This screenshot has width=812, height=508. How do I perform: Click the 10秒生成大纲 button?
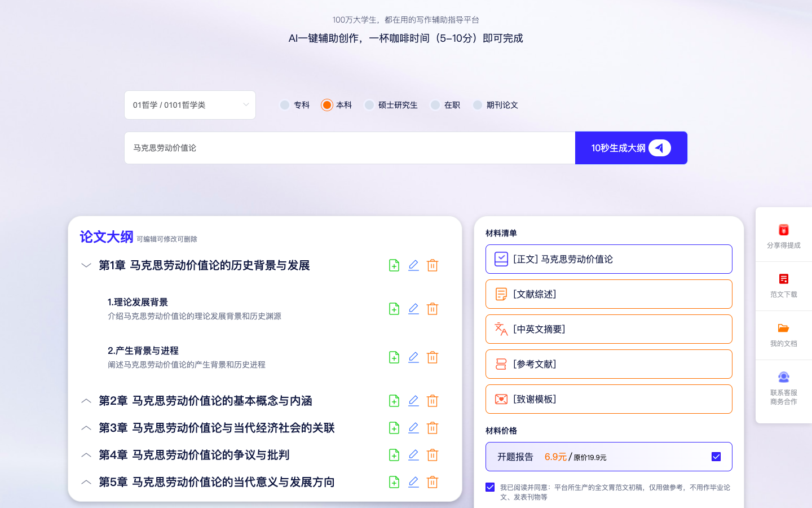click(631, 148)
